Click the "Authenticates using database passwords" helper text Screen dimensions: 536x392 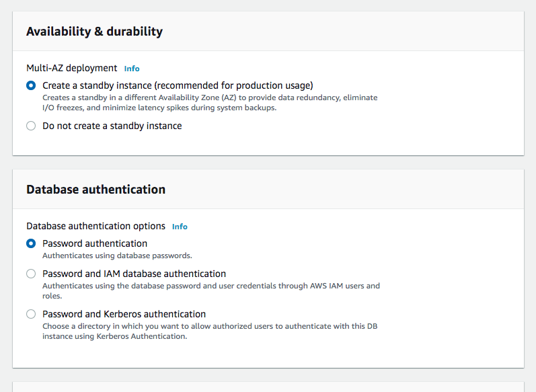tap(117, 256)
